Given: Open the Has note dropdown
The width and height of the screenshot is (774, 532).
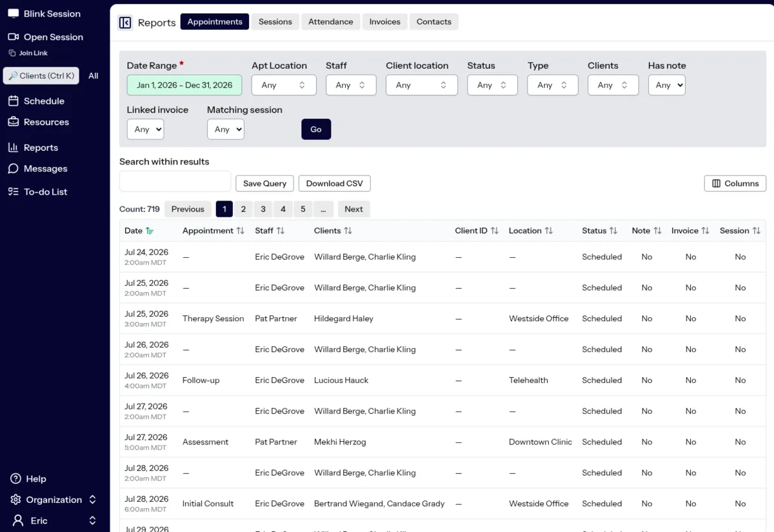Looking at the screenshot, I should (x=666, y=85).
